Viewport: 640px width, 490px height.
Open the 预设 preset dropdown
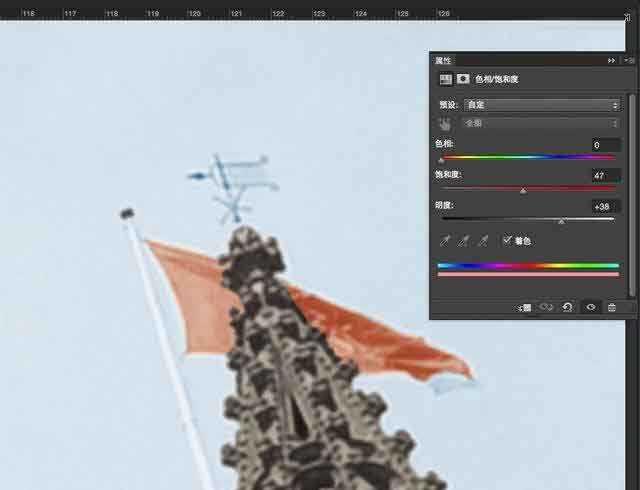coord(541,104)
